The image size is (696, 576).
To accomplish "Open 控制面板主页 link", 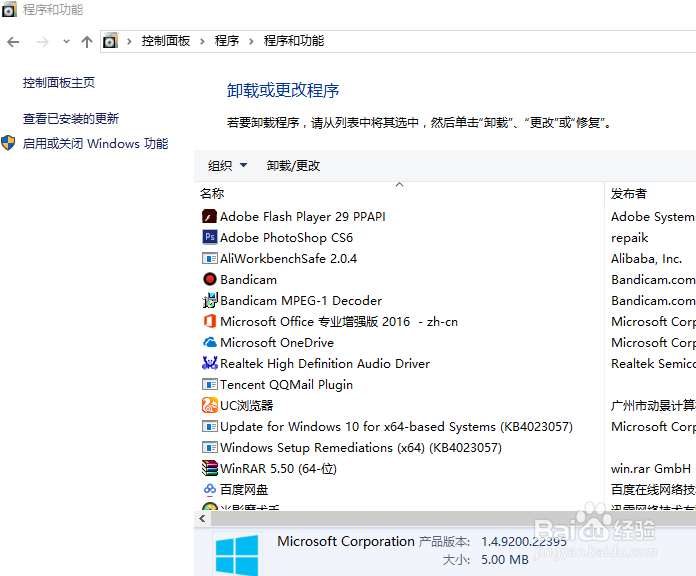I will 59,83.
